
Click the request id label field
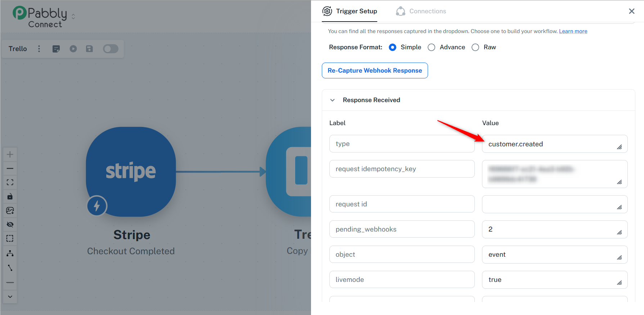coord(402,204)
